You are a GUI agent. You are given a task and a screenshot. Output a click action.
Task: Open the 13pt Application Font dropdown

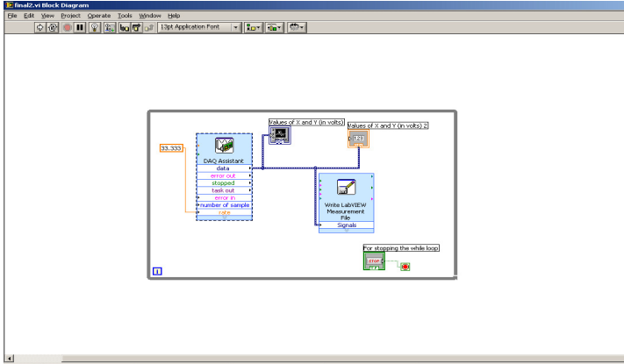click(x=199, y=27)
